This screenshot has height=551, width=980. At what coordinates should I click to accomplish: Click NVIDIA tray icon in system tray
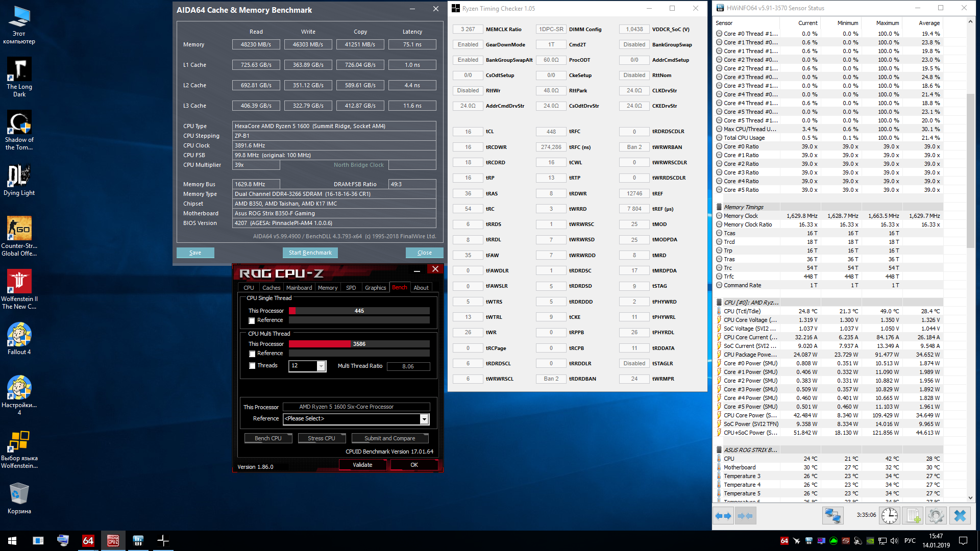870,541
